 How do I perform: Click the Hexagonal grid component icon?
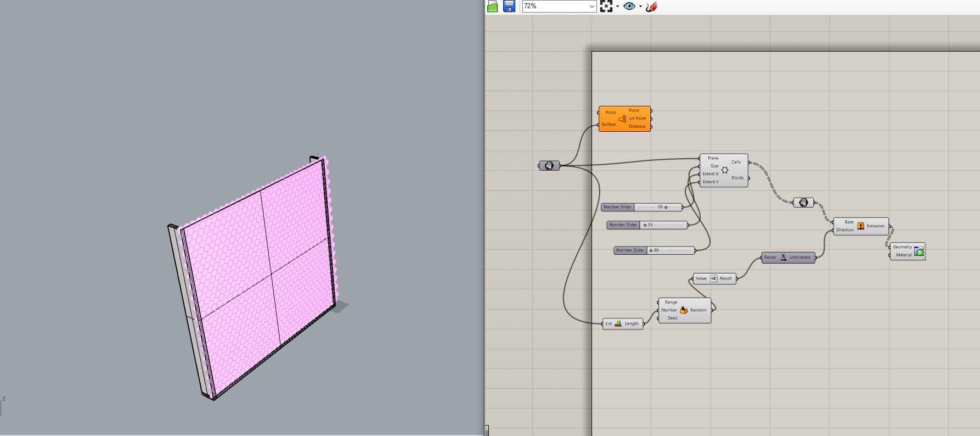(x=725, y=170)
